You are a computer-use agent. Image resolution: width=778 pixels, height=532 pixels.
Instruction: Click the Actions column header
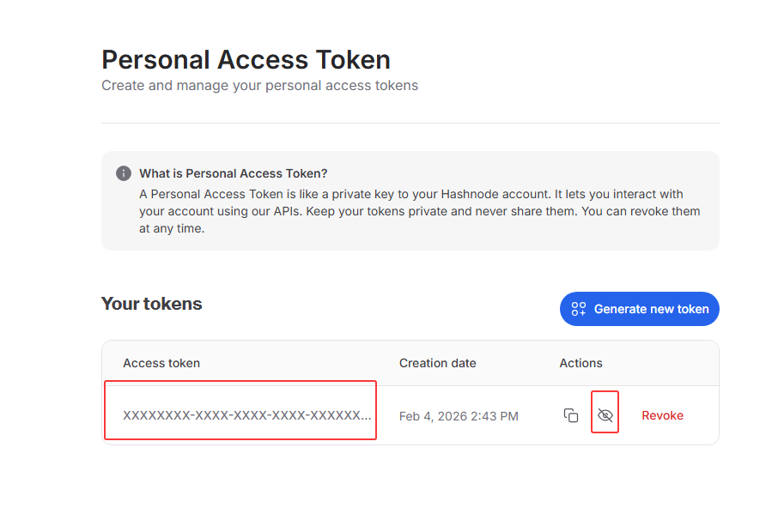tap(580, 363)
